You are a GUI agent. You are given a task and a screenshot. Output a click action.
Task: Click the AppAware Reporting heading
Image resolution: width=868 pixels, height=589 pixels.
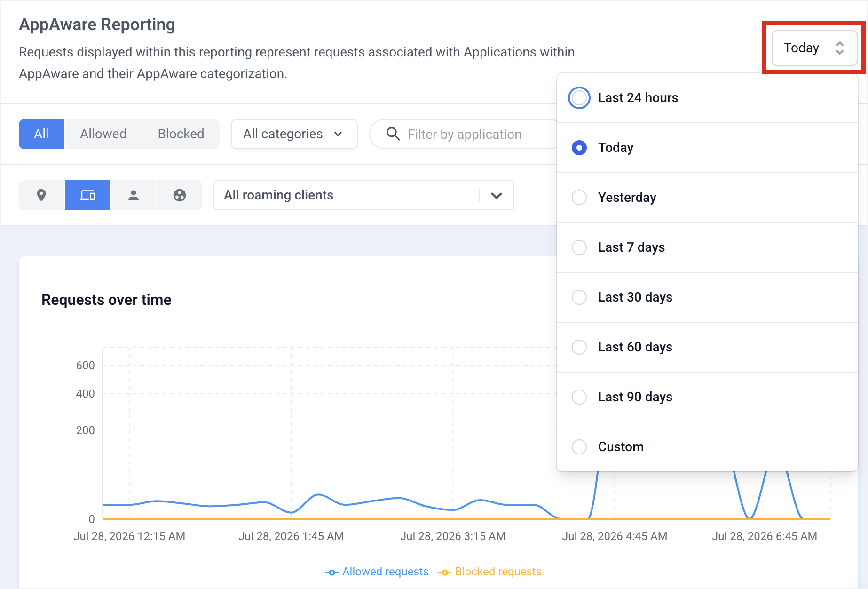(x=97, y=24)
